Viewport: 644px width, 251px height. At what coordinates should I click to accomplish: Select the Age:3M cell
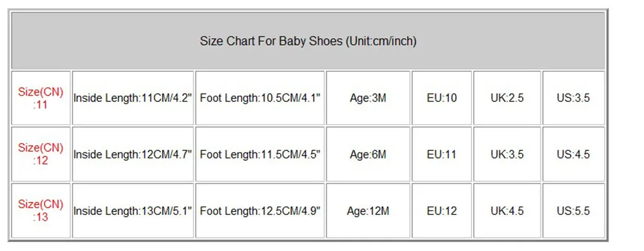click(368, 98)
